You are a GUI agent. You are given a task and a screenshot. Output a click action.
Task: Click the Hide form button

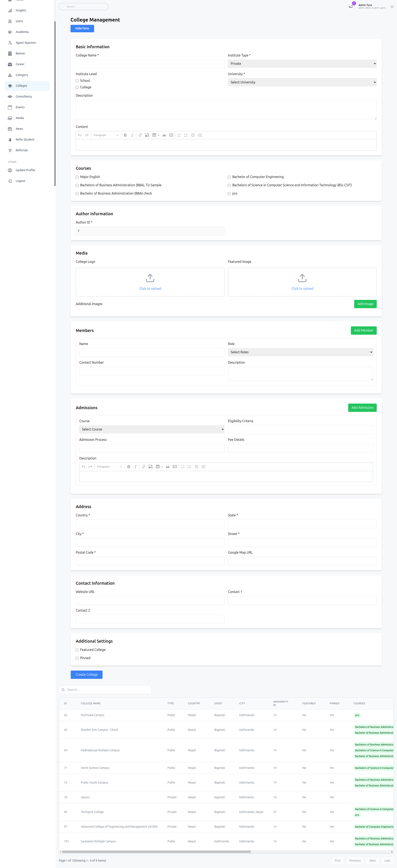[82, 28]
